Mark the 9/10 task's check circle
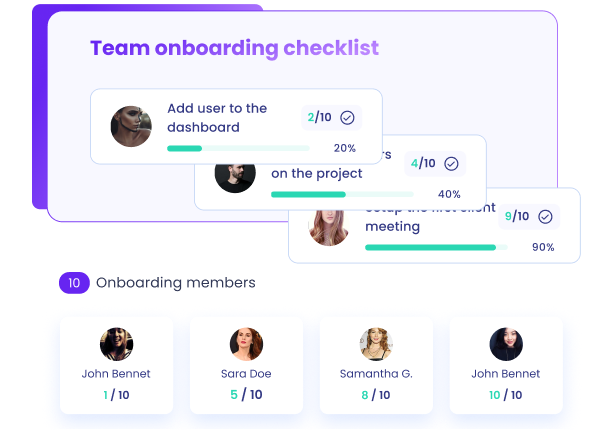590x430 pixels. click(545, 217)
